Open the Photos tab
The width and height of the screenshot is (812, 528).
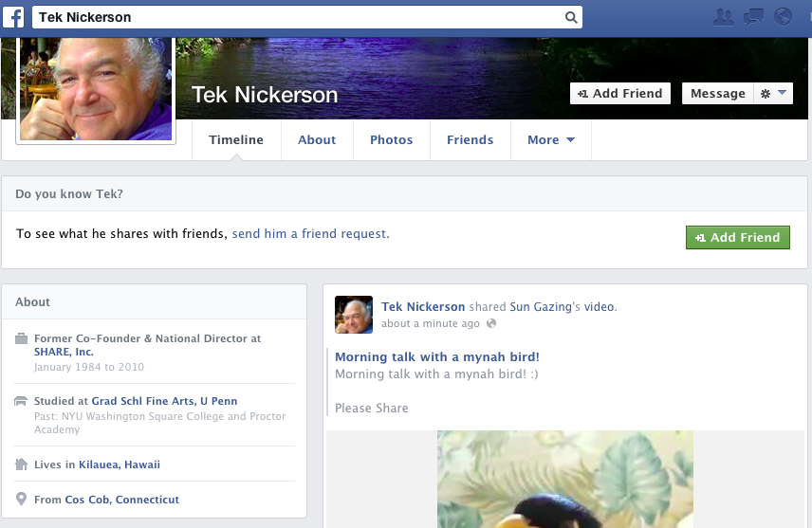[x=391, y=140]
